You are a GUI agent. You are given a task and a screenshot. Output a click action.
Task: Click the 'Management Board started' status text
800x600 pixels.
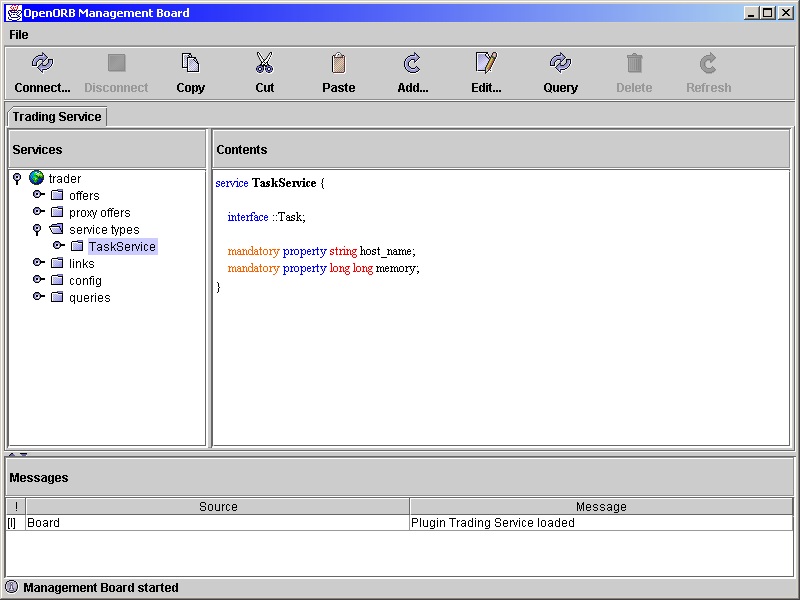[x=101, y=587]
